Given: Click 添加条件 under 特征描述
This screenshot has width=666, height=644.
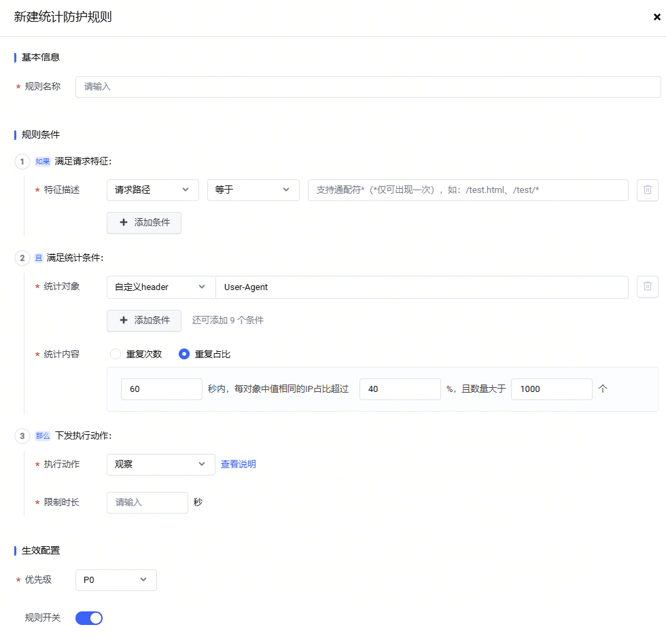Looking at the screenshot, I should pyautogui.click(x=144, y=223).
